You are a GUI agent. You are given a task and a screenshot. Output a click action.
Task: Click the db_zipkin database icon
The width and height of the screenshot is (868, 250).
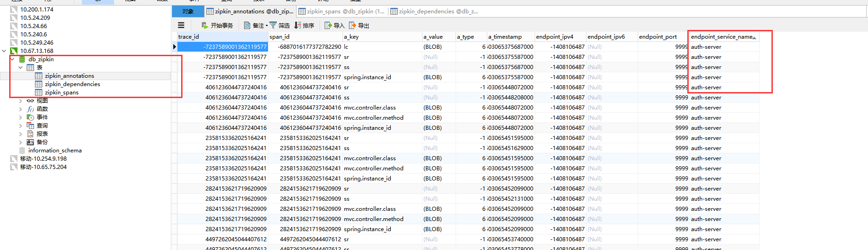(x=22, y=59)
